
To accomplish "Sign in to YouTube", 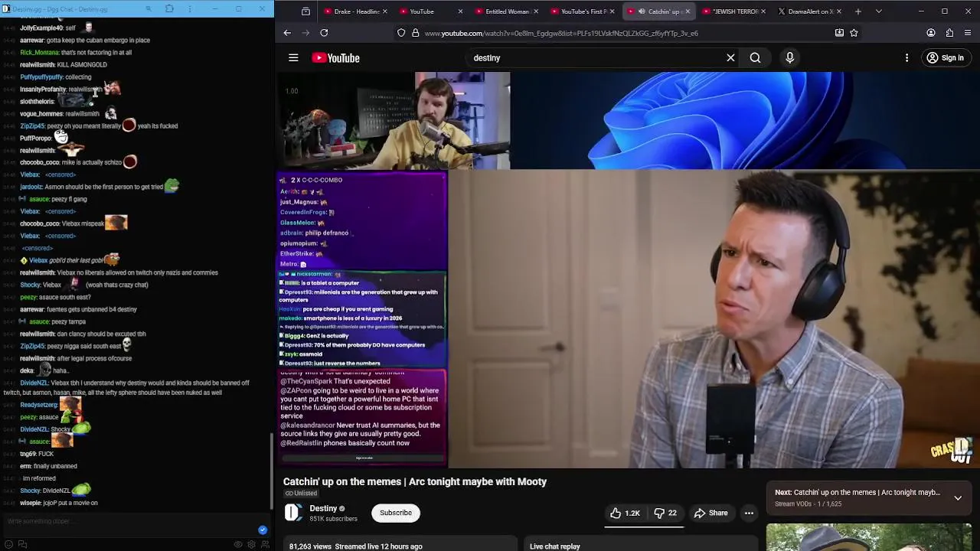I will [946, 58].
